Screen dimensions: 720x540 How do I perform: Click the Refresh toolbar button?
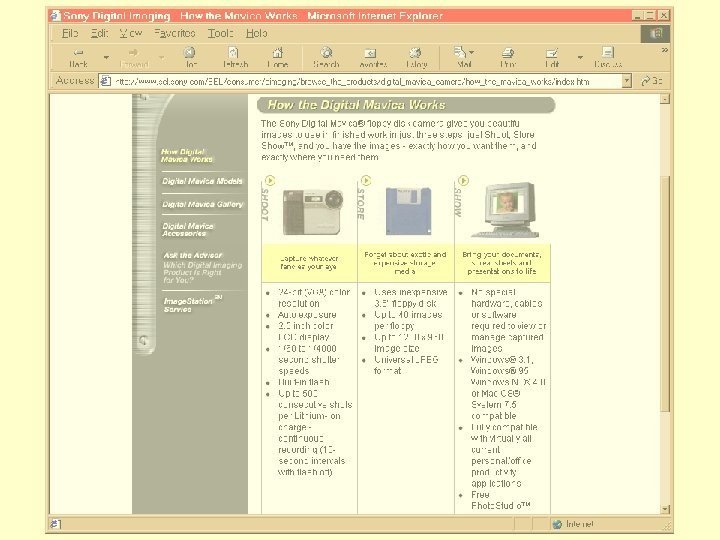pyautogui.click(x=235, y=57)
